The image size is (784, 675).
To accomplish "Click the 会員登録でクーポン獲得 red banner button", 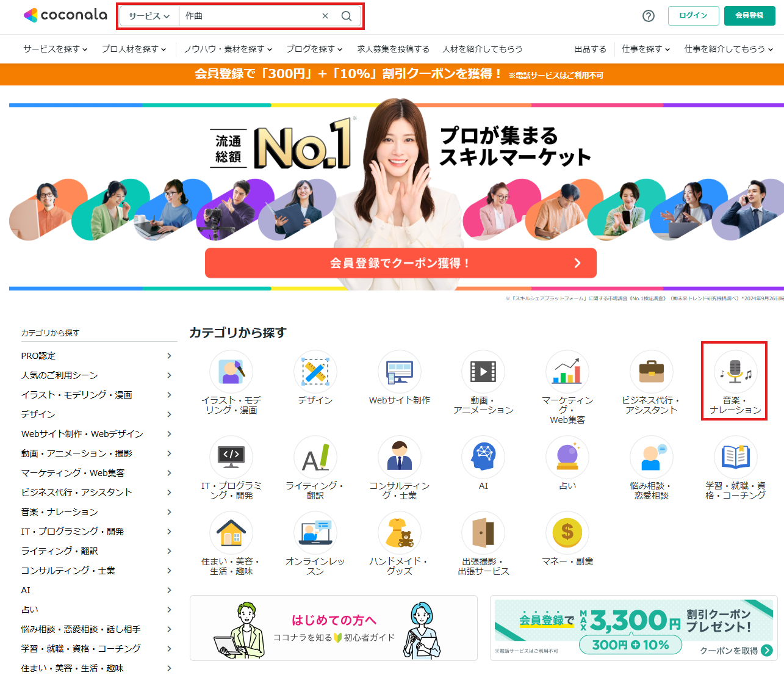I will [401, 263].
